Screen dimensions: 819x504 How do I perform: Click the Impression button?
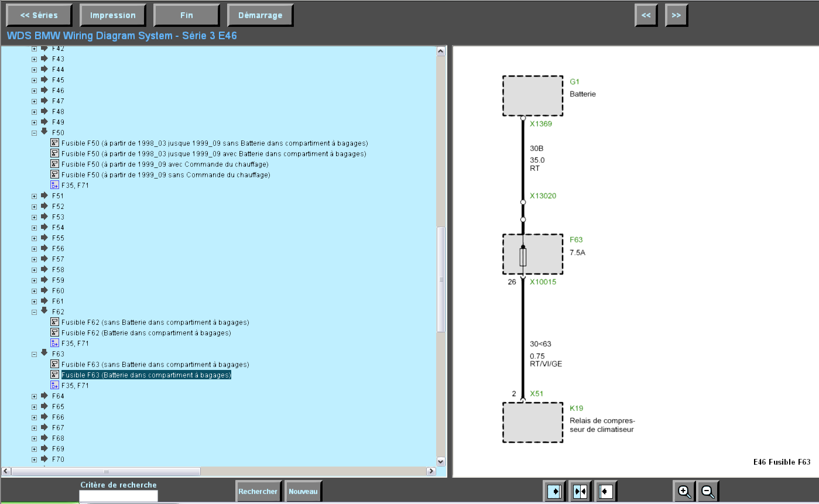(x=113, y=15)
